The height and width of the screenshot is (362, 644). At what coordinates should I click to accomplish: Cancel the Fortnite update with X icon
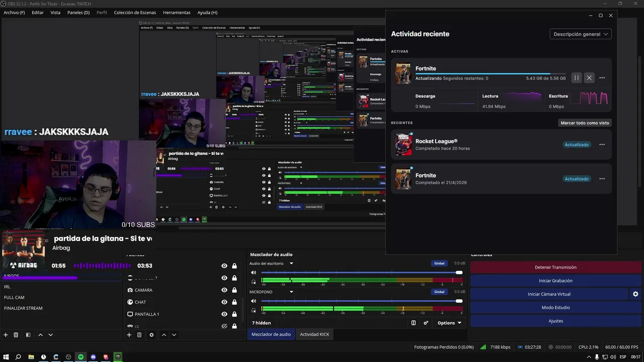click(589, 78)
